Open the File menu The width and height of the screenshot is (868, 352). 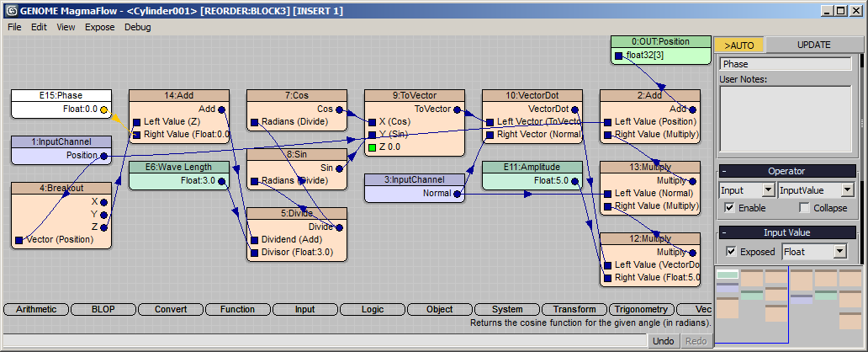pyautogui.click(x=14, y=27)
